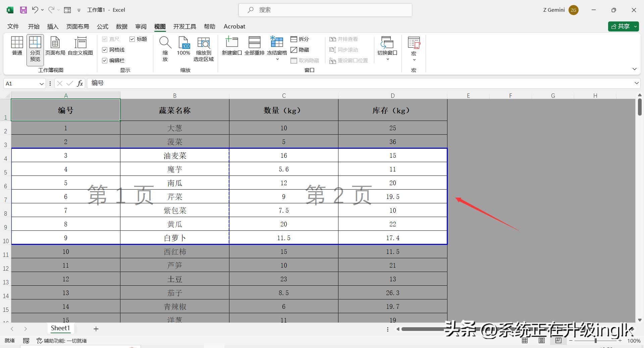Viewport: 644px width, 348px height.
Task: Open Custom Views (自定义视图)
Action: tap(80, 46)
